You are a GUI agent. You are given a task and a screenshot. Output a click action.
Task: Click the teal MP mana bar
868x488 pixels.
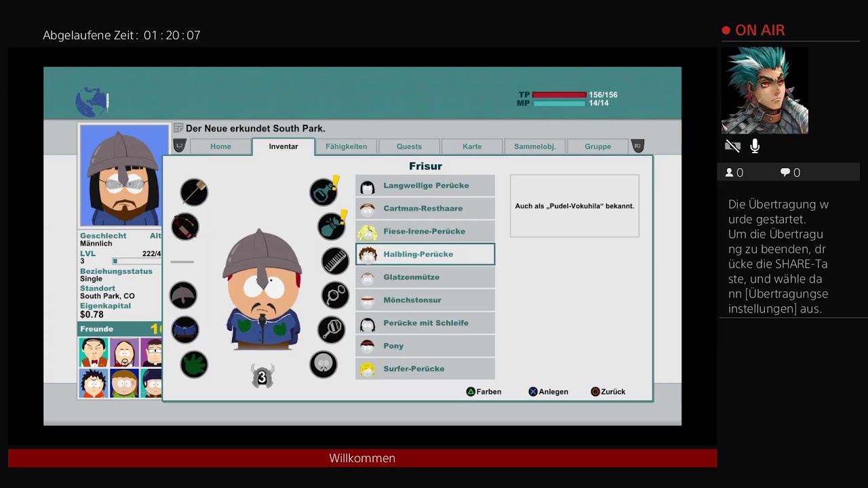click(x=559, y=103)
